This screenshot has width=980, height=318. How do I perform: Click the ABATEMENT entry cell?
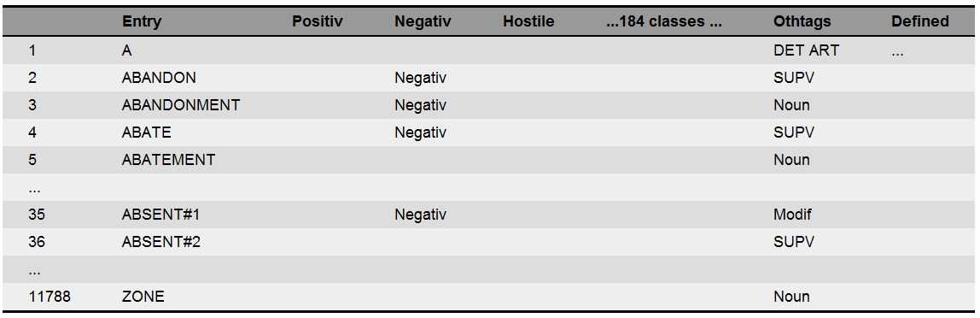pos(168,160)
